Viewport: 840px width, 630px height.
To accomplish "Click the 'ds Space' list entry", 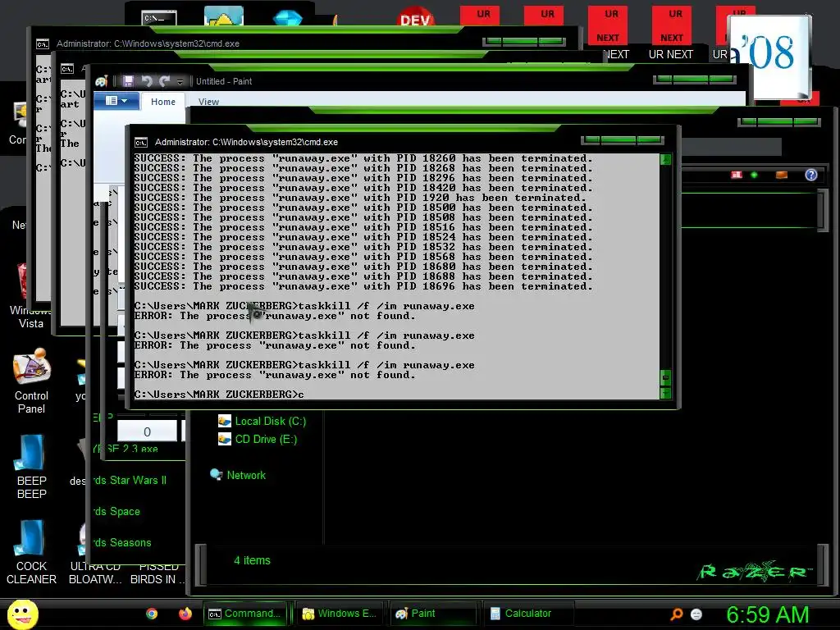I will 116,512.
